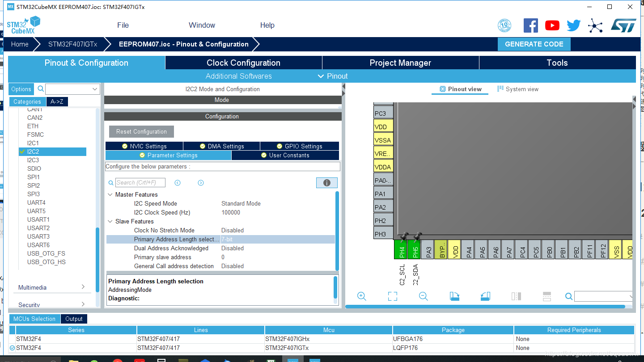644x362 pixels.
Task: Switch to Project Manager tab
Action: pos(400,63)
